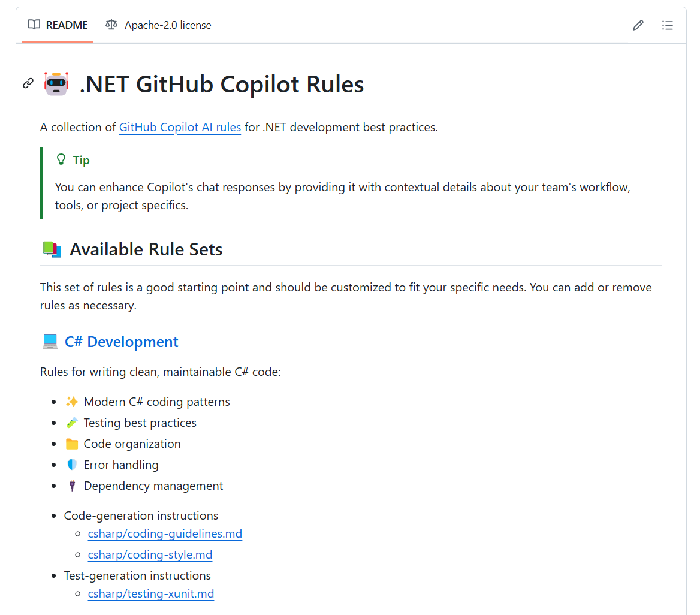
Task: Open the GitHub Copilot AI rules link
Action: pyautogui.click(x=180, y=127)
